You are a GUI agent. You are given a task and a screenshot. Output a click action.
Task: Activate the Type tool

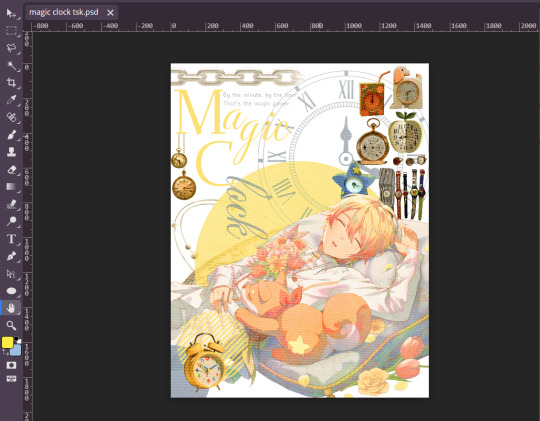11,239
